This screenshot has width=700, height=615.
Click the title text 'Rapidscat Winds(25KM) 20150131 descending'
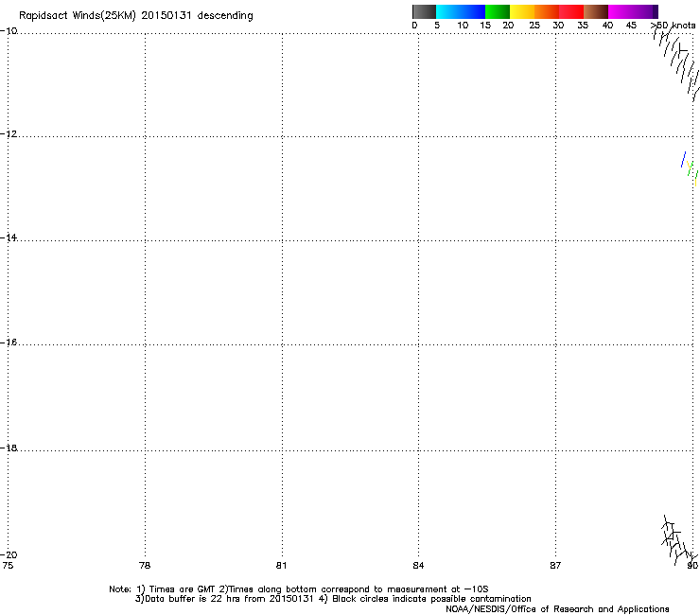(135, 16)
